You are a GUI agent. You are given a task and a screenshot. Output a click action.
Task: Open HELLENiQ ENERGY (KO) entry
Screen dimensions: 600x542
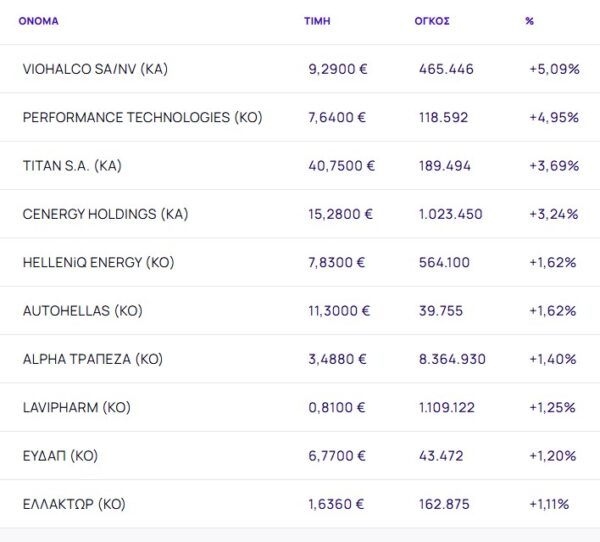(x=98, y=262)
